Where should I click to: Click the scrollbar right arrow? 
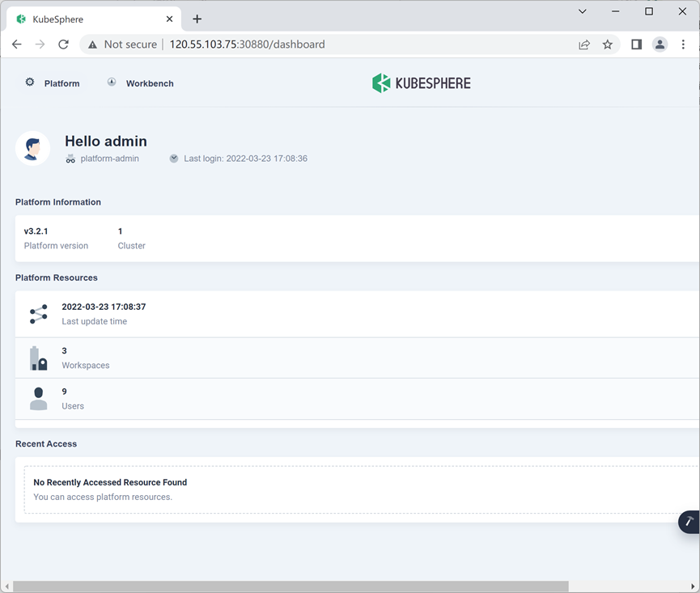pyautogui.click(x=693, y=587)
